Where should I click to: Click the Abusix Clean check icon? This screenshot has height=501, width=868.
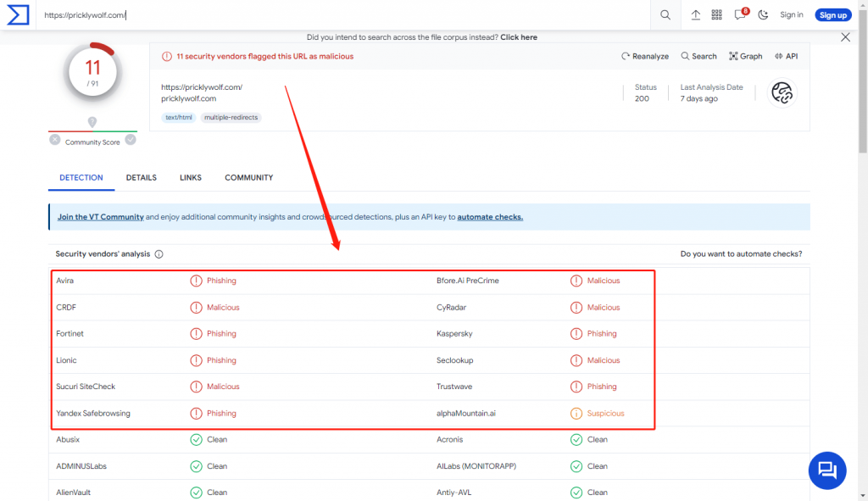[196, 440]
